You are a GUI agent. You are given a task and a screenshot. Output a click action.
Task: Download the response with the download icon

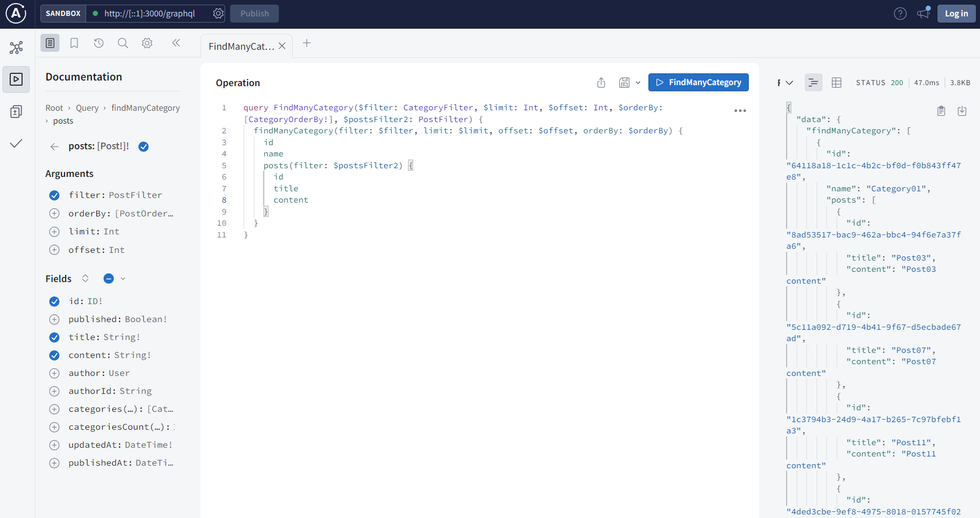point(962,111)
